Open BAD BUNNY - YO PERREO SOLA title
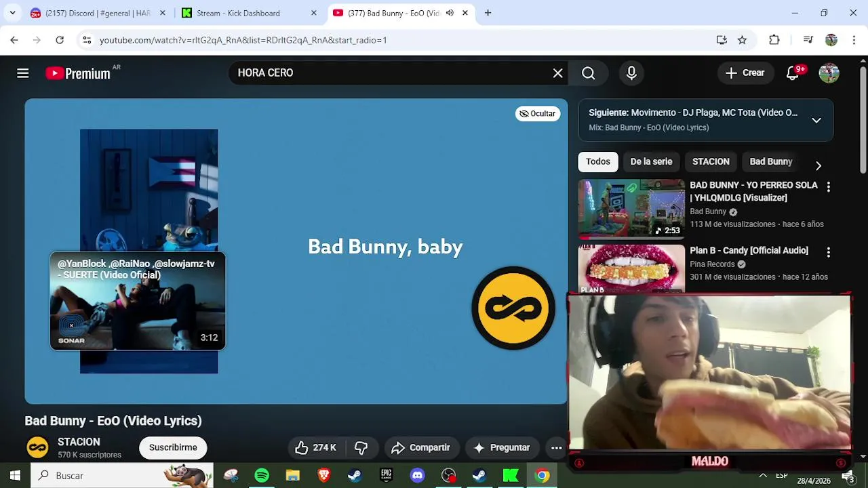This screenshot has width=868, height=488. click(x=753, y=191)
